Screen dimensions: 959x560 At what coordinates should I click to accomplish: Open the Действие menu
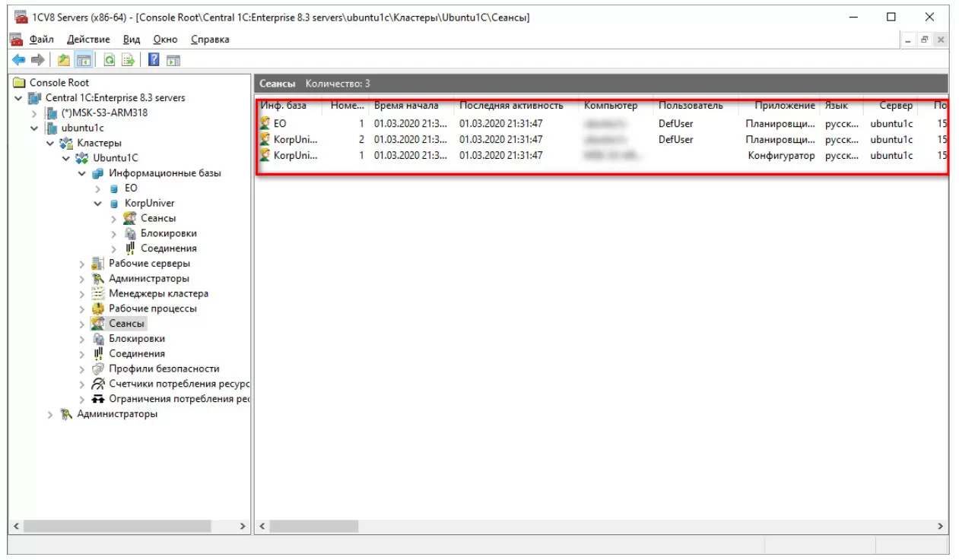click(x=88, y=40)
